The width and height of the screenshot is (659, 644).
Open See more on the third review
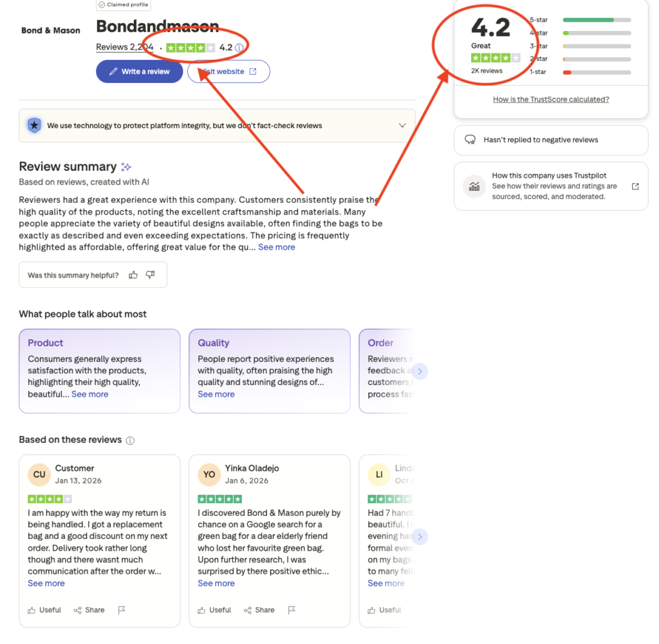coord(386,583)
